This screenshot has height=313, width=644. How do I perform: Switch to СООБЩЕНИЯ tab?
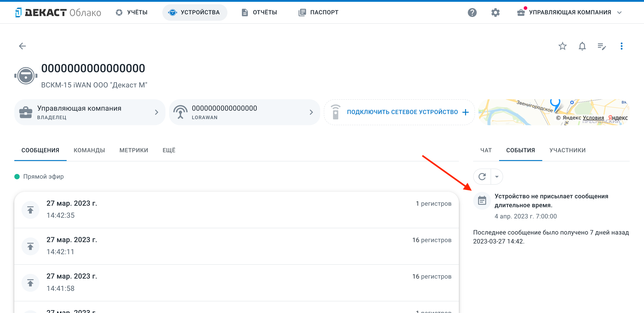[40, 150]
